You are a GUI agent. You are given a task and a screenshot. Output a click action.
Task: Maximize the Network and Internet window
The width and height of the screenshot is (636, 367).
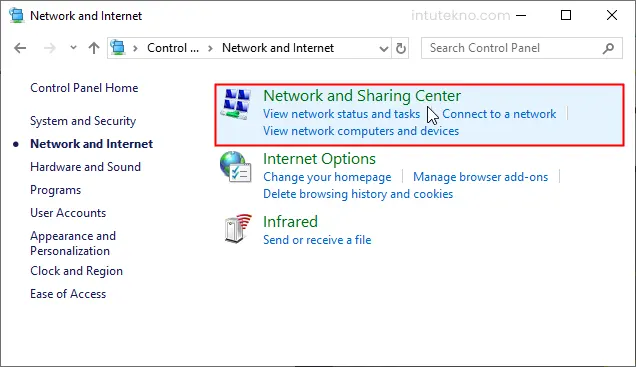pyautogui.click(x=566, y=15)
